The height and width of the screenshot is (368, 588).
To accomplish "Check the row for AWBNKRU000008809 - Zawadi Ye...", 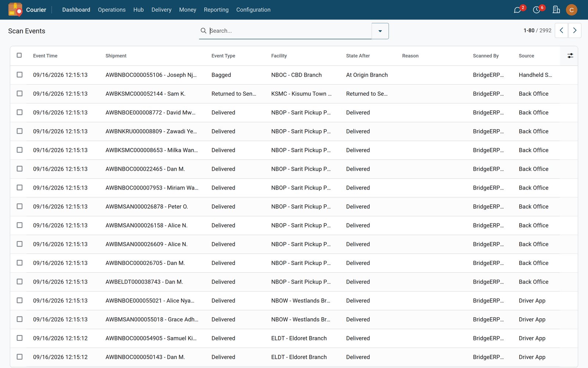I will (x=19, y=131).
